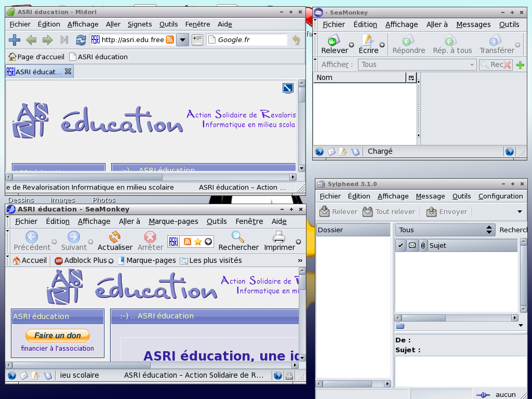The width and height of the screenshot is (532, 399).
Task: Open the Fenêtre menu in Midori
Action: pyautogui.click(x=198, y=24)
